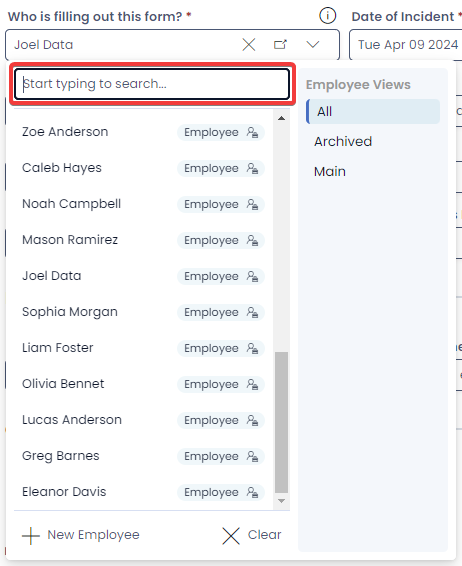Collapse the dropdown using chevron arrow
Screen dimensions: 462x566
click(313, 45)
